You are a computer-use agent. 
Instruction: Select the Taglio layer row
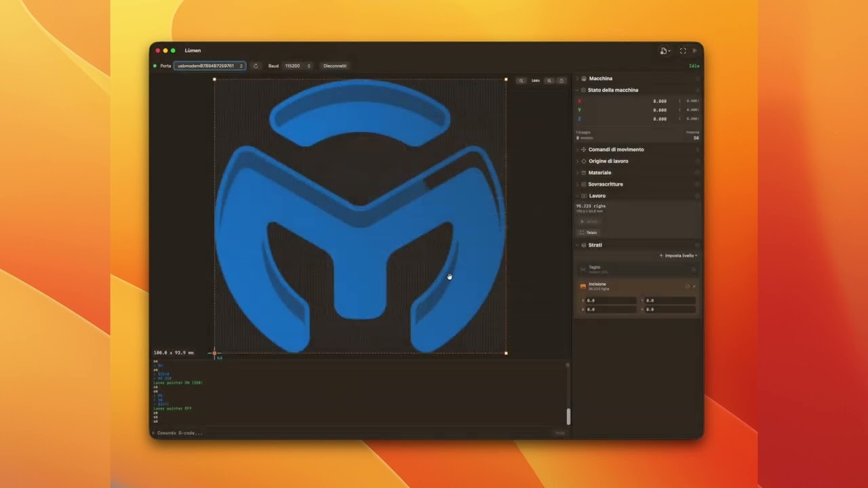[637, 269]
